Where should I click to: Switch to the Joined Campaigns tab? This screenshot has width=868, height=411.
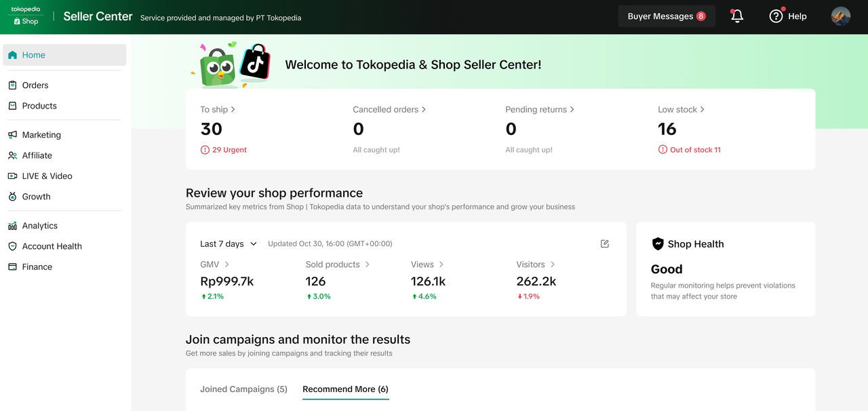243,389
